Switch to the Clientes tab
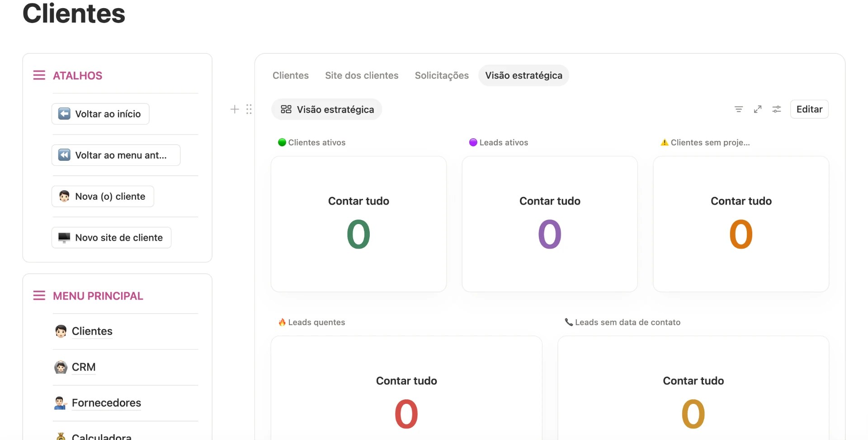The width and height of the screenshot is (868, 440). tap(291, 75)
